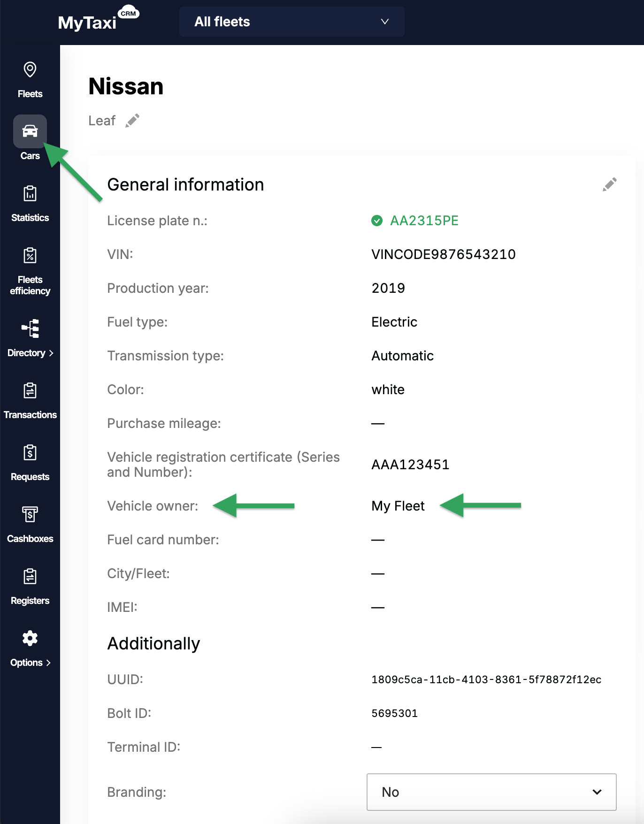The width and height of the screenshot is (644, 824).
Task: Go to the Fleets menu label
Action: tap(30, 94)
